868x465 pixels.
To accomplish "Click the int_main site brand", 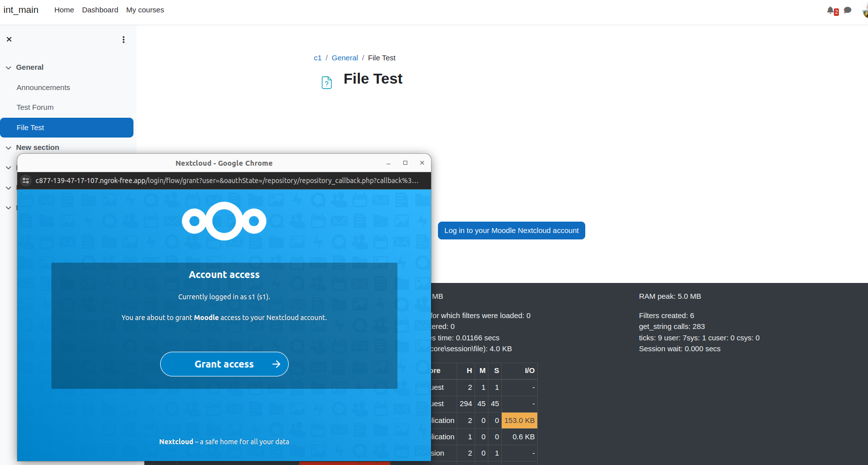I will [21, 10].
